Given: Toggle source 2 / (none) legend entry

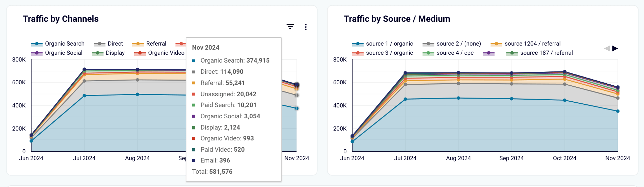Looking at the screenshot, I should click(x=452, y=44).
